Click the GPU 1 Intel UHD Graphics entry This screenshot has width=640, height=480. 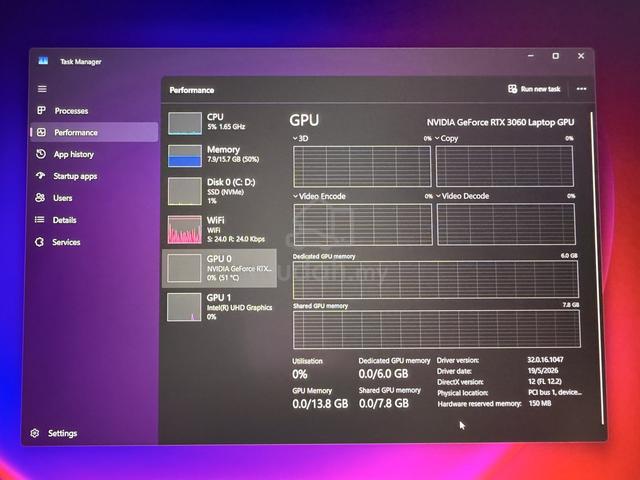220,307
